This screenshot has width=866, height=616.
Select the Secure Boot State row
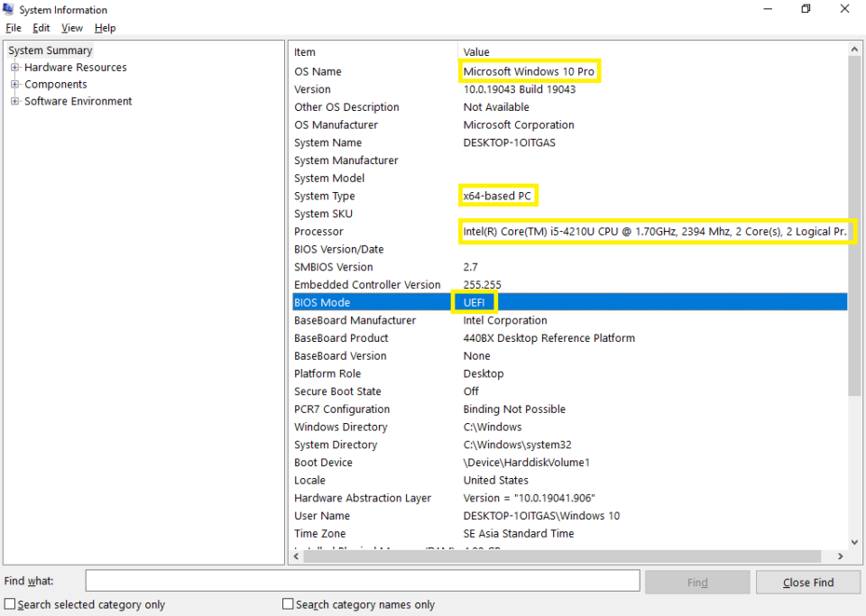(569, 391)
